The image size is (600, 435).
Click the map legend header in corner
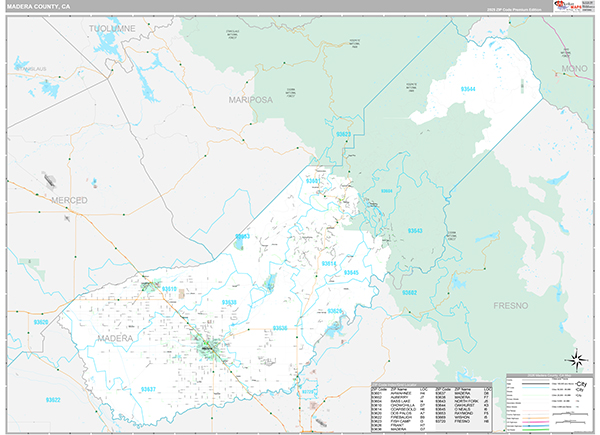click(549, 376)
